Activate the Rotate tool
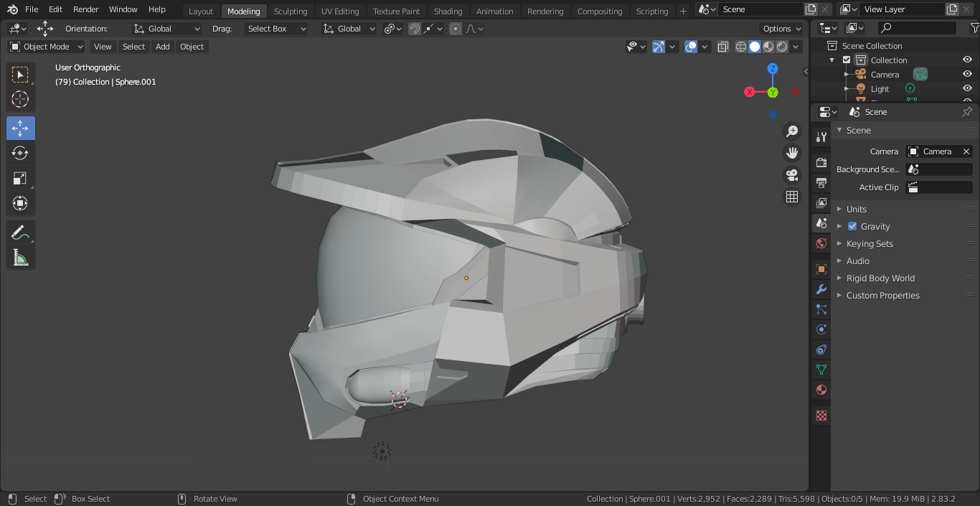 pos(20,153)
